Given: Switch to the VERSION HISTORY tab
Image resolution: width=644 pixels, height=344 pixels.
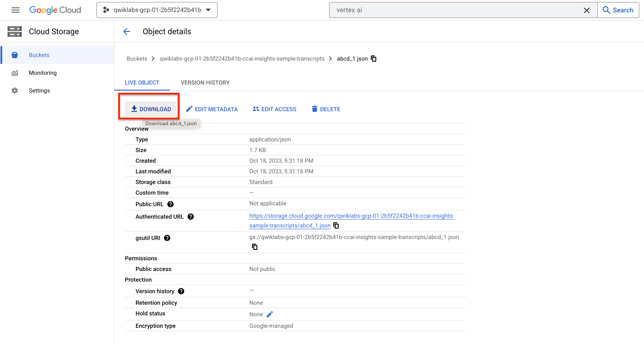Looking at the screenshot, I should [205, 83].
